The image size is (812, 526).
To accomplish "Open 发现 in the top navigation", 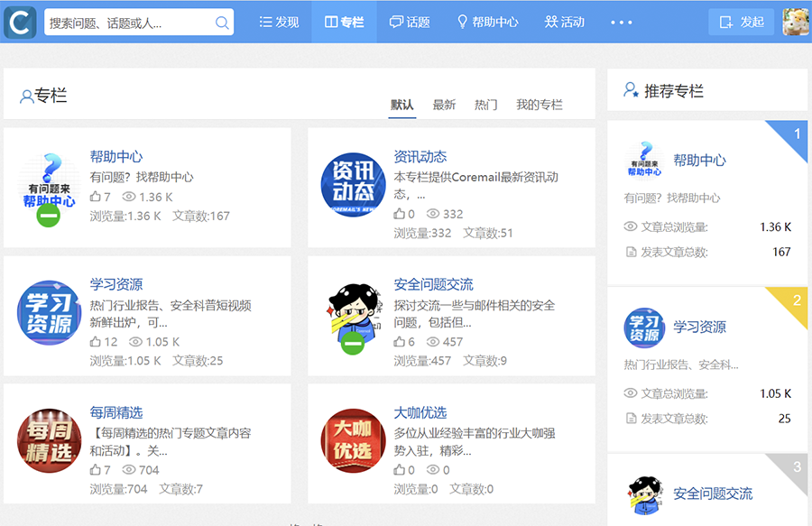I will [279, 22].
